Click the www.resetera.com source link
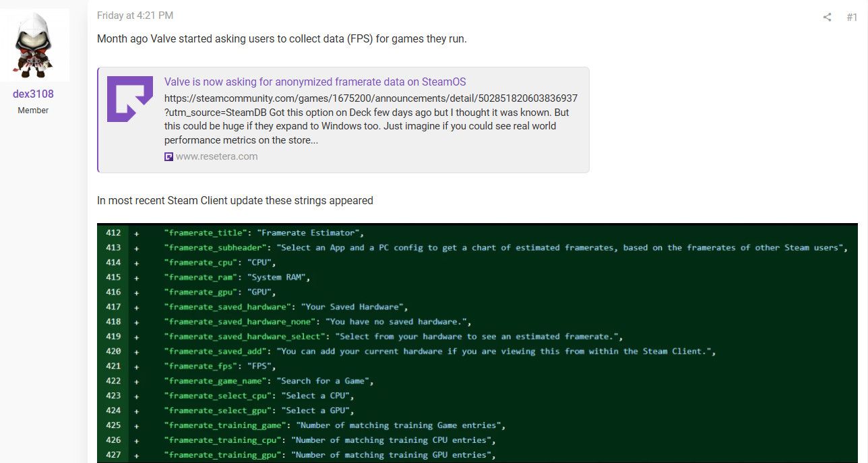The width and height of the screenshot is (868, 463). (216, 156)
